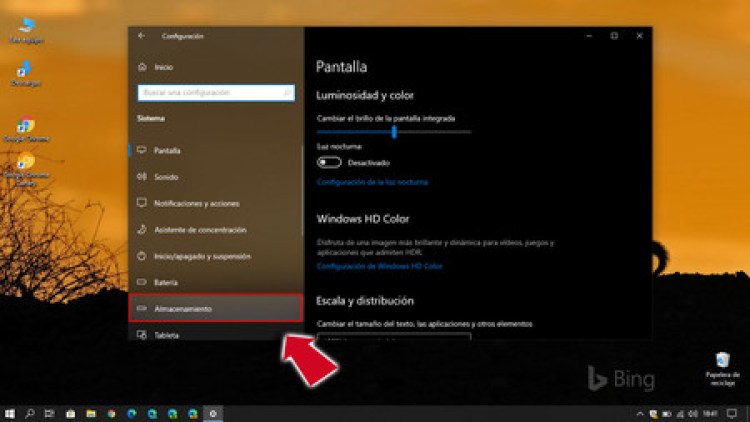Toggle the Luz nocturna switch
The image size is (750, 422).
click(x=329, y=162)
